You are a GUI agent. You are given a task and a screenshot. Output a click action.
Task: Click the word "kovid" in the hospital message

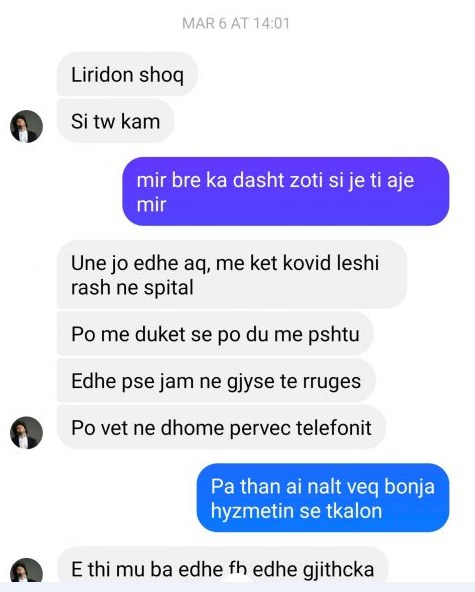(x=307, y=262)
